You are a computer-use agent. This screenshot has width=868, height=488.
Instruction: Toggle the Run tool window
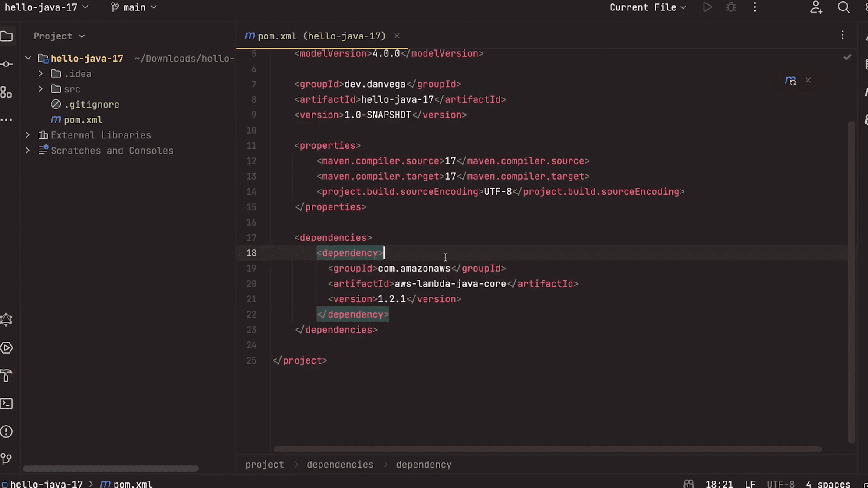(7, 347)
